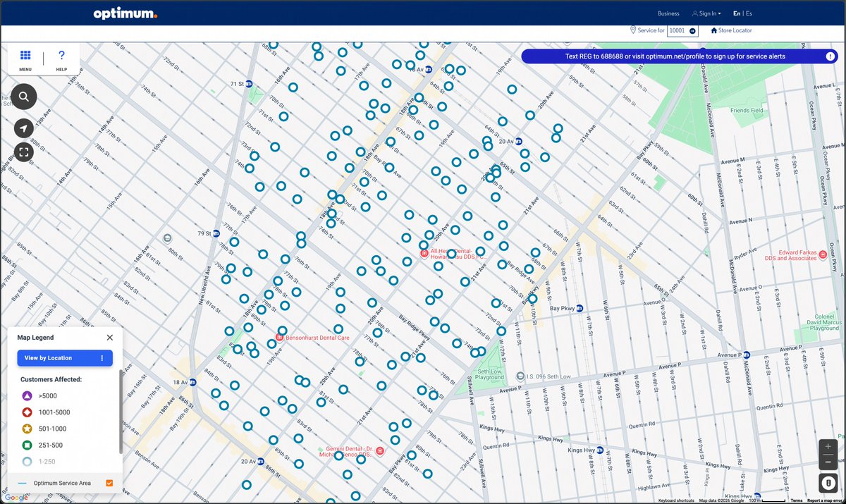Viewport: 846px width, 504px height.
Task: Click 18 Av subway icon near 86th St
Action: click(x=192, y=382)
